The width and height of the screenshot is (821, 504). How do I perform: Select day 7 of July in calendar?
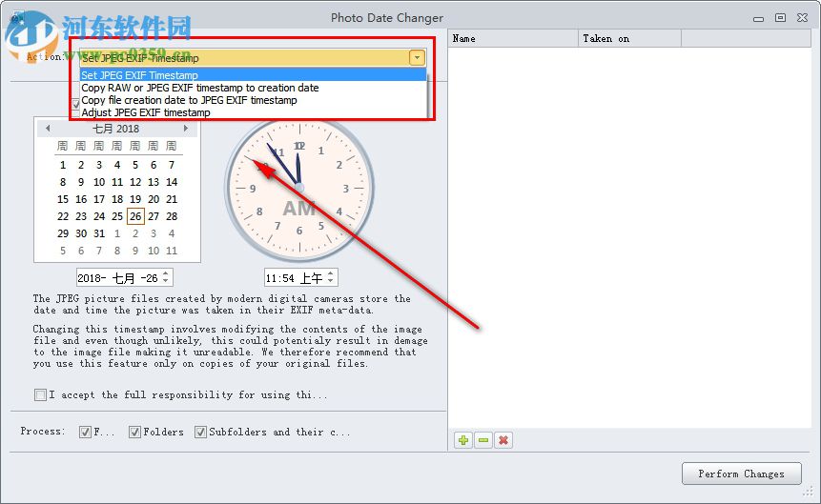[172, 165]
